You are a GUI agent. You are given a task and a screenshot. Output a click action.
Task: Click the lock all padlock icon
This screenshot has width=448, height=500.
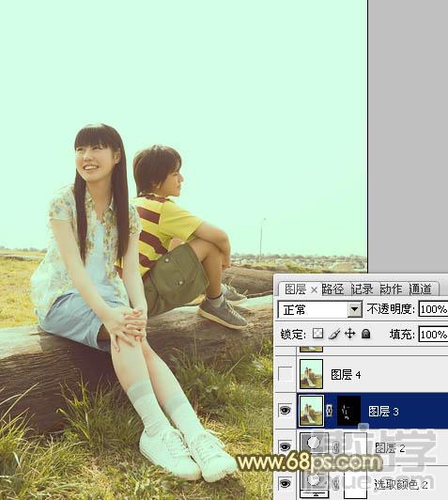pos(366,334)
